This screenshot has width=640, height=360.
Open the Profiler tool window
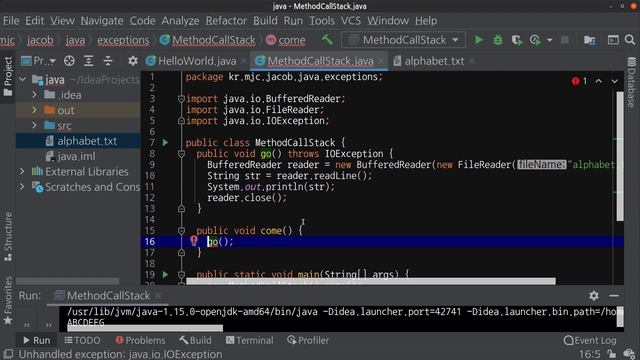pos(308,340)
